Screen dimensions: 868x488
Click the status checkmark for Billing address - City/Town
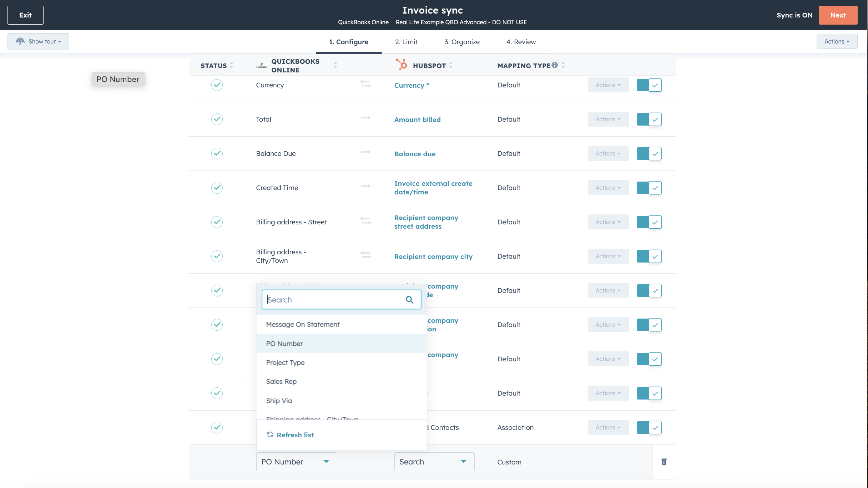tap(217, 256)
